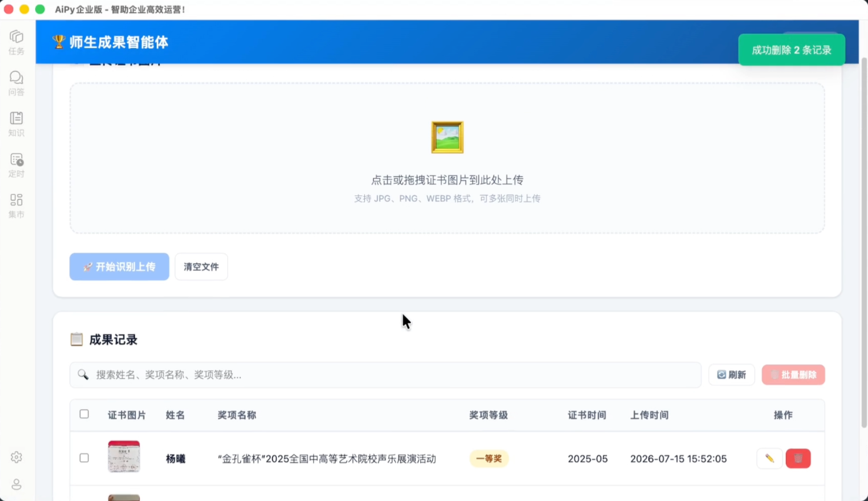Click the trophy icon beside 师生成果智能体
Image resolution: width=868 pixels, height=501 pixels.
coord(59,42)
